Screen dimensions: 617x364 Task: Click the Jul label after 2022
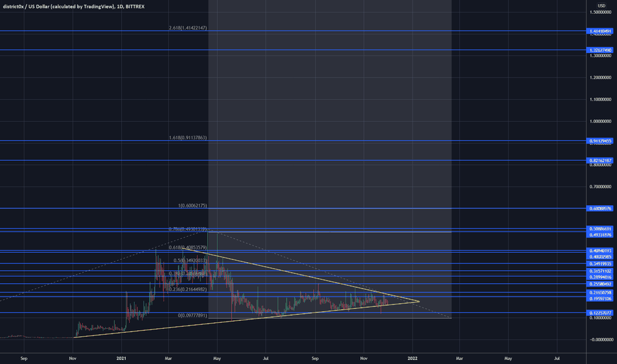tap(557, 359)
